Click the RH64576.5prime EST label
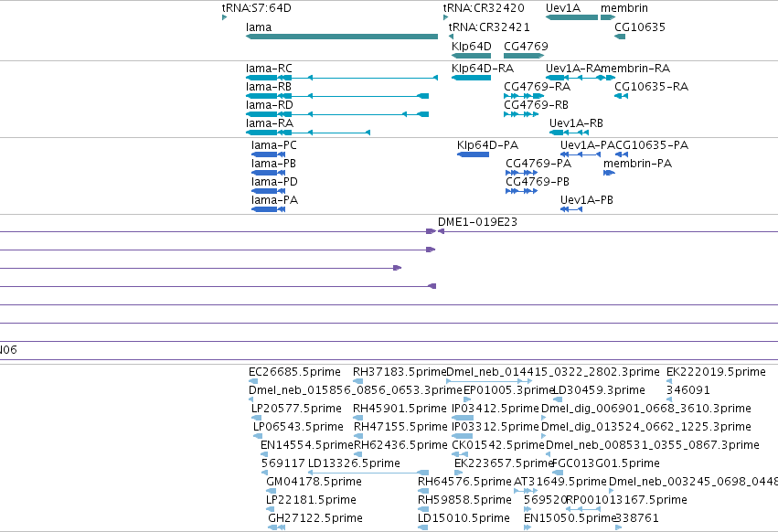Viewport: 778px width, 532px height. (x=464, y=482)
